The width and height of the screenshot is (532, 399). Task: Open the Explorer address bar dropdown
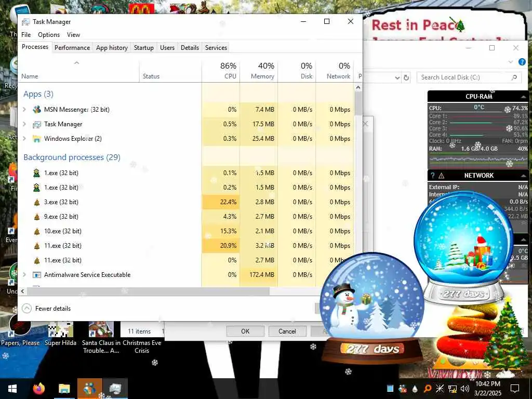tap(397, 78)
